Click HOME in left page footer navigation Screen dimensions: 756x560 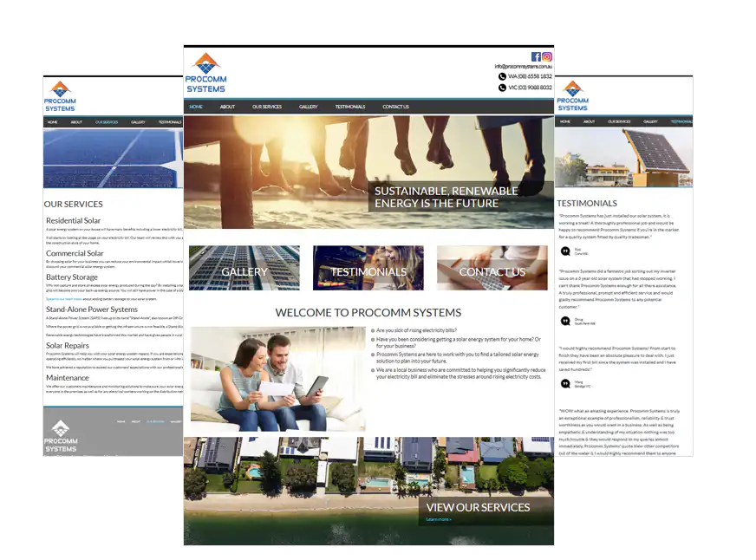[x=121, y=421]
